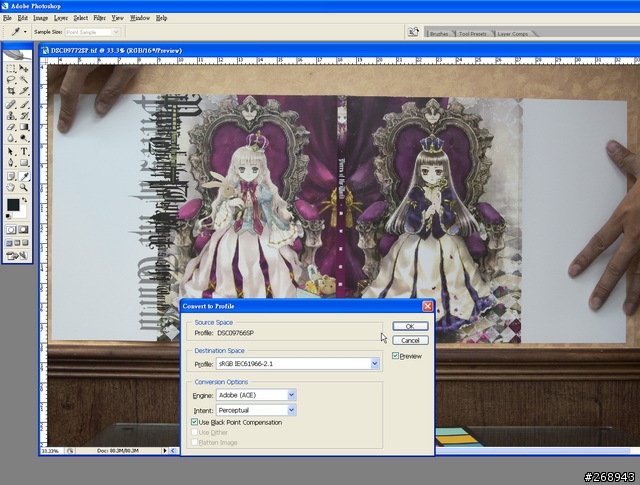
Task: Select the Gradient tool
Action: 24,127
